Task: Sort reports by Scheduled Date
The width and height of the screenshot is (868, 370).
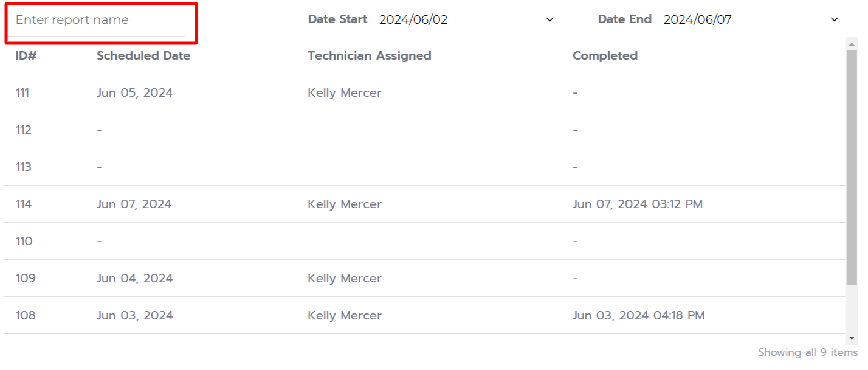Action: 143,55
